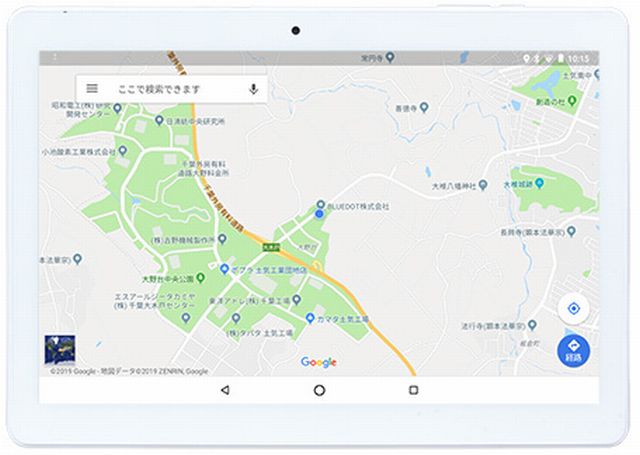Tap the Android back navigation button
The height and width of the screenshot is (455, 640).
pyautogui.click(x=225, y=390)
